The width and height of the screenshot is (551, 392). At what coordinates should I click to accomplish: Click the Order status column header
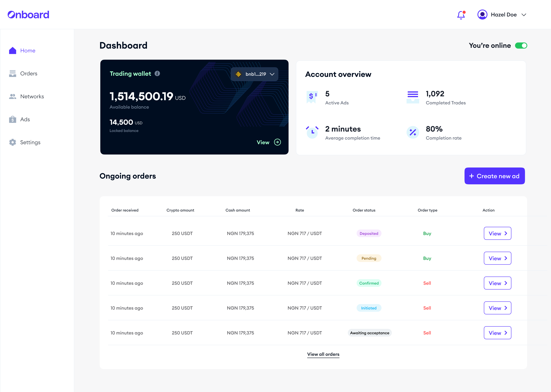364,210
